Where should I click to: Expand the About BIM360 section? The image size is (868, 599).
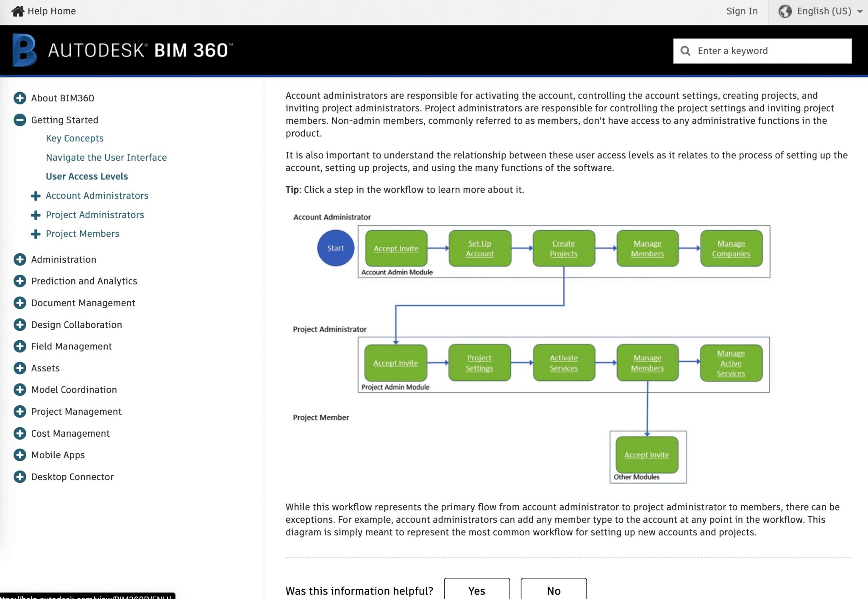pyautogui.click(x=19, y=98)
